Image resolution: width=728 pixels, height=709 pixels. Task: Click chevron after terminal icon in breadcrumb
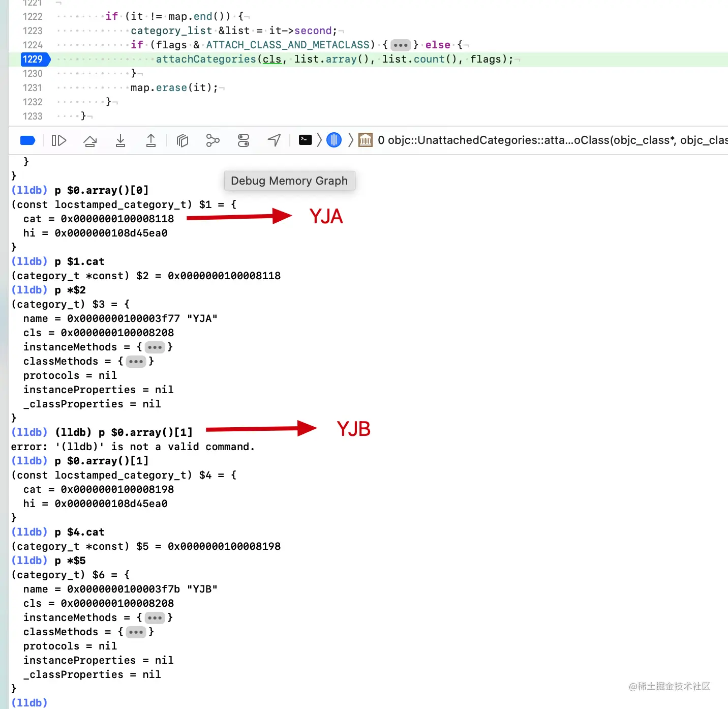(x=319, y=140)
